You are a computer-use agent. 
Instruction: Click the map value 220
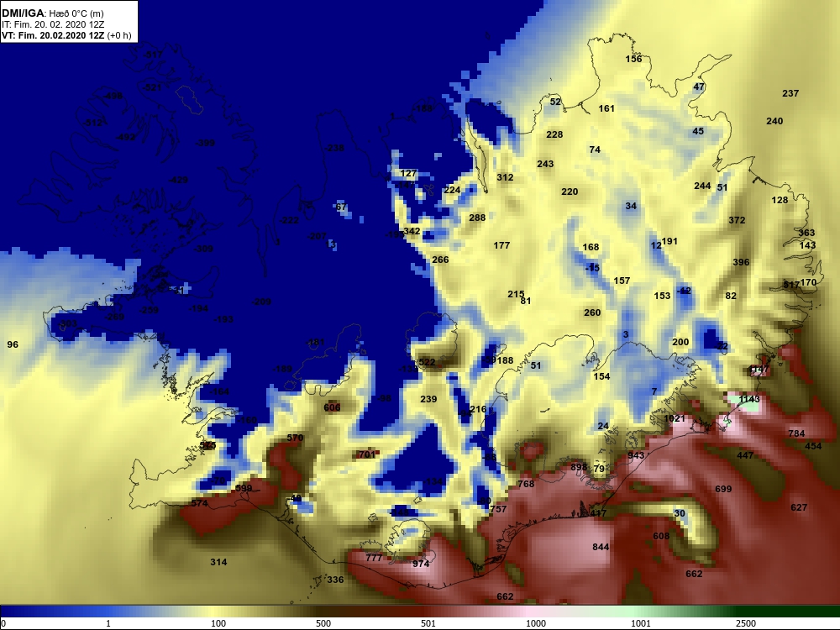pyautogui.click(x=570, y=192)
